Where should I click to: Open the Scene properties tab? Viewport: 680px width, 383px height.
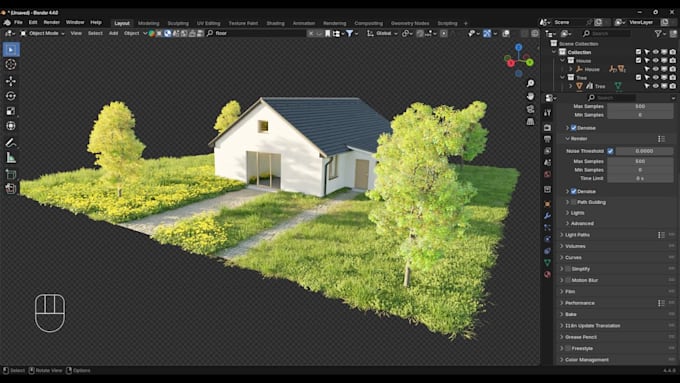(x=547, y=162)
